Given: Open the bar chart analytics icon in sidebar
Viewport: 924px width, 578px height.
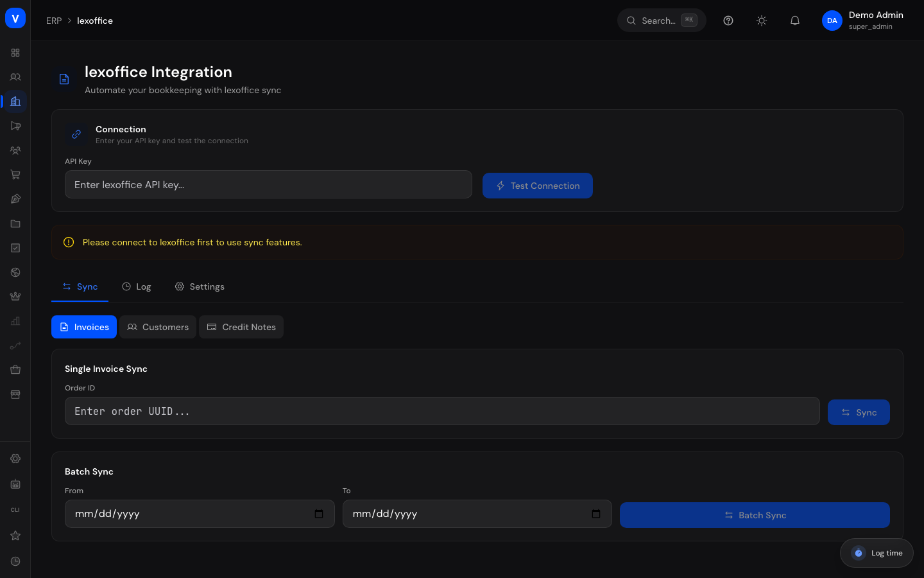Looking at the screenshot, I should [x=15, y=321].
